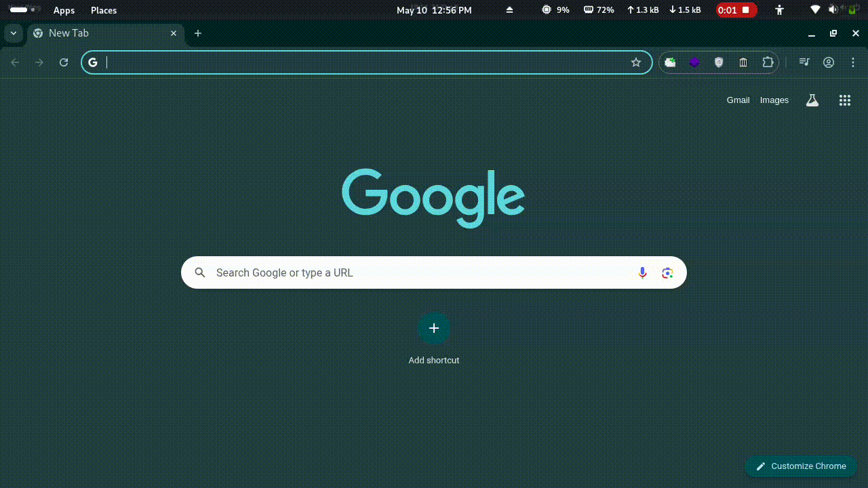Open the Extensions puzzle piece menu
The image size is (868, 488).
coord(768,62)
